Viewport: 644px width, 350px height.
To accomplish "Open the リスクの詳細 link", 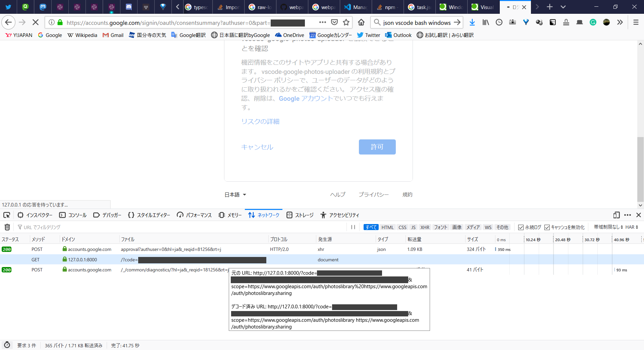I will [x=260, y=121].
